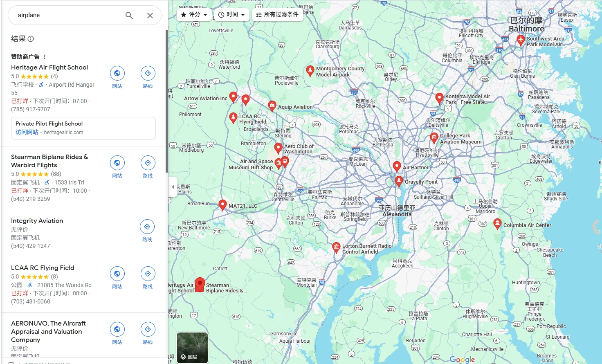Click the search magnifier icon

click(x=129, y=16)
